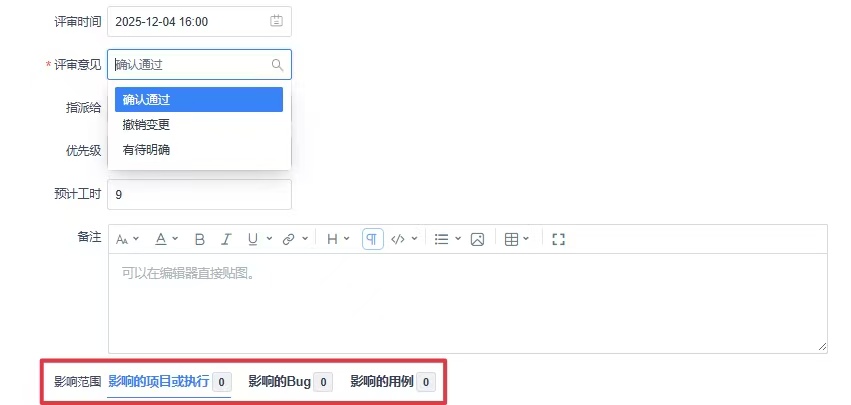This screenshot has width=851, height=405.
Task: Open the font color dropdown
Action: pos(167,239)
